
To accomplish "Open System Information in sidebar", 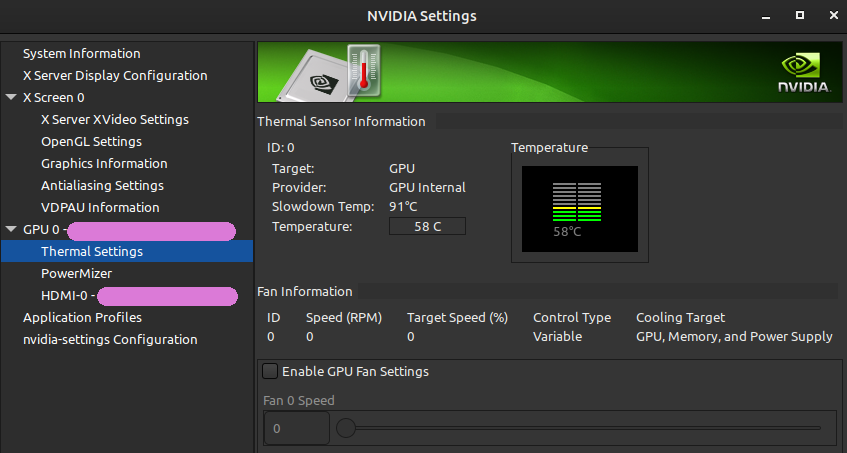I will pyautogui.click(x=82, y=53).
